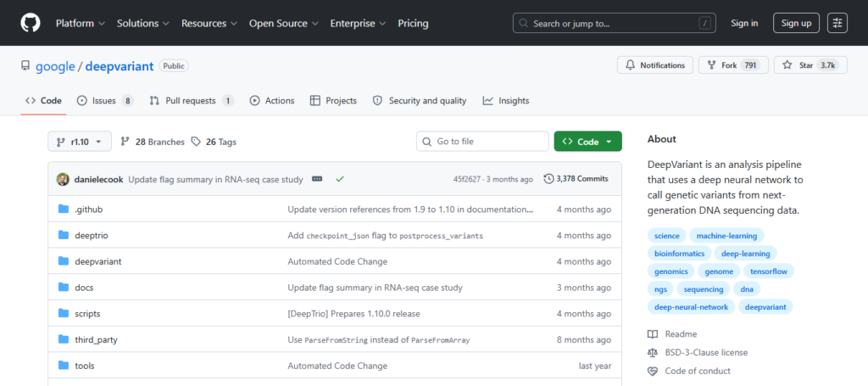
Task: Open the genomics topic tag
Action: tap(671, 271)
